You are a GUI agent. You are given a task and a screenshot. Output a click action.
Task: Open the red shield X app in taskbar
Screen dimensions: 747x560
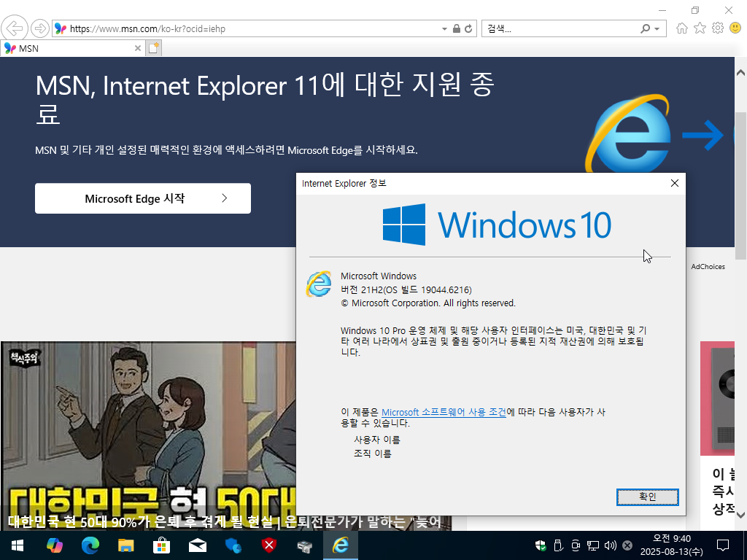pyautogui.click(x=268, y=545)
